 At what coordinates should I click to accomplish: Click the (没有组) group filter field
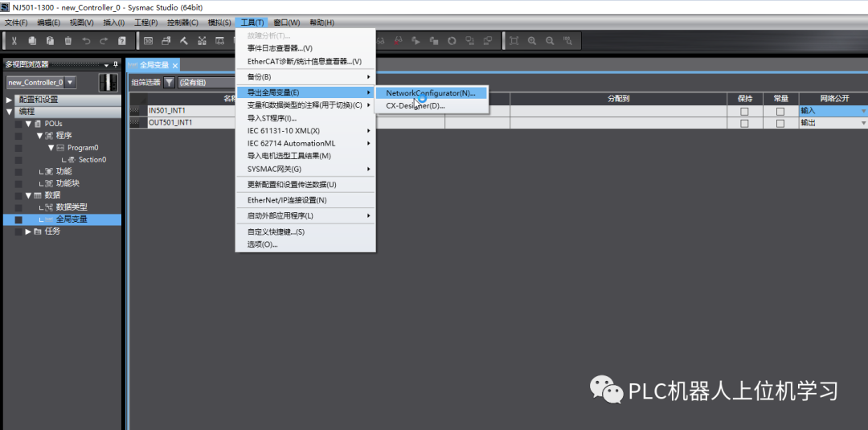pos(205,83)
